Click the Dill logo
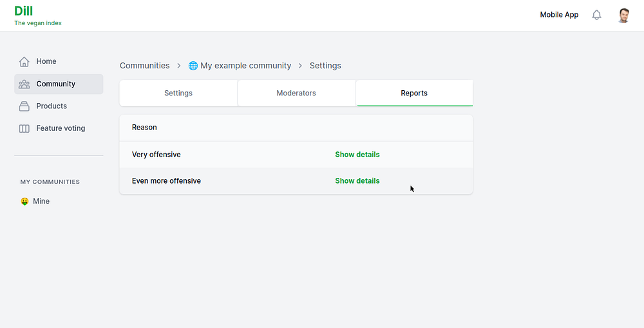This screenshot has width=644, height=328. (24, 11)
